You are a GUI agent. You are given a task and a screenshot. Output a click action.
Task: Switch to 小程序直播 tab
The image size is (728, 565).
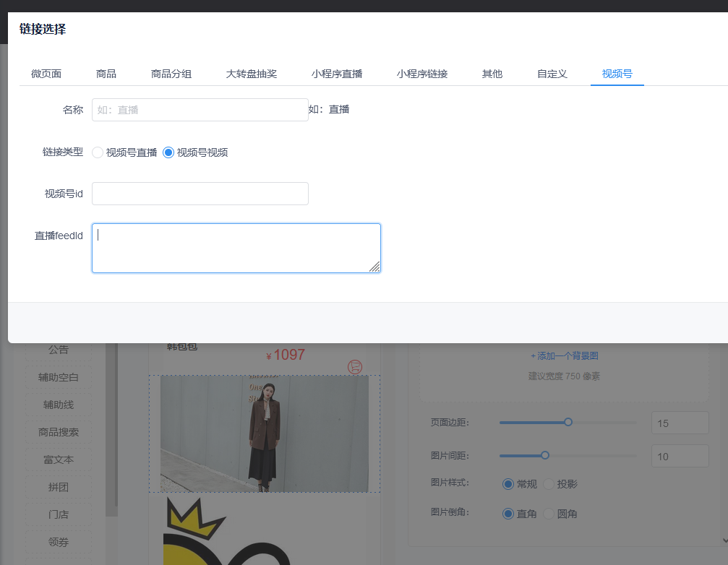337,74
